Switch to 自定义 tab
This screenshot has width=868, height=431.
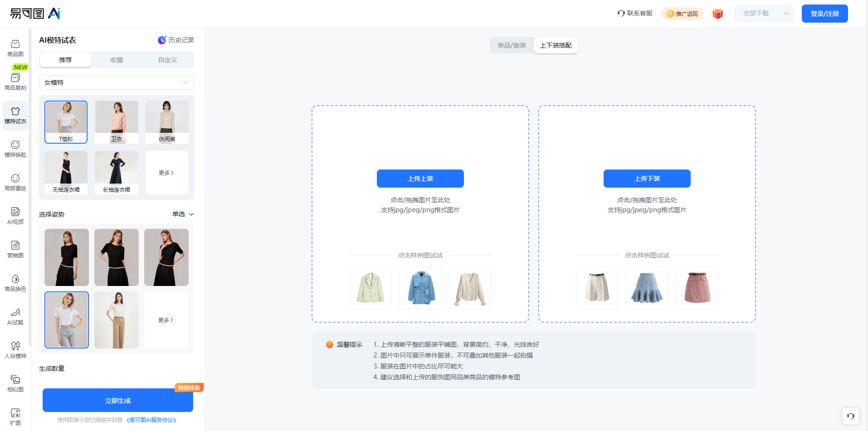(168, 60)
